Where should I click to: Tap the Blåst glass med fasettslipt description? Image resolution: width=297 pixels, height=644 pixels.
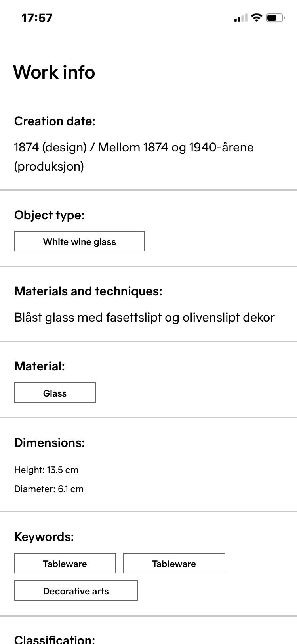tap(145, 317)
